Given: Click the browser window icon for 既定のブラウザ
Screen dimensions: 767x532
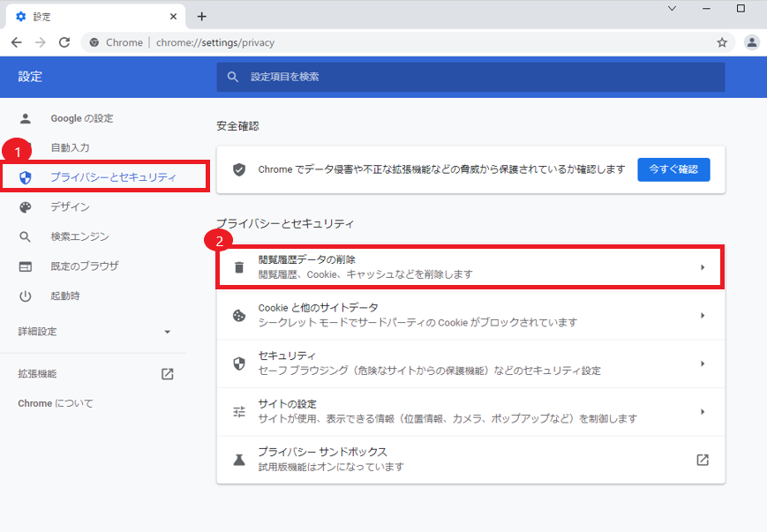Looking at the screenshot, I should tap(26, 266).
